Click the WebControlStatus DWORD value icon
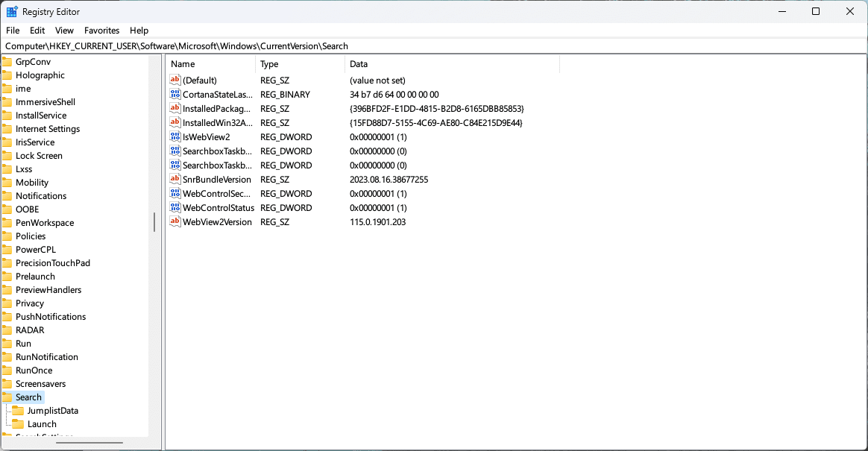 (175, 207)
